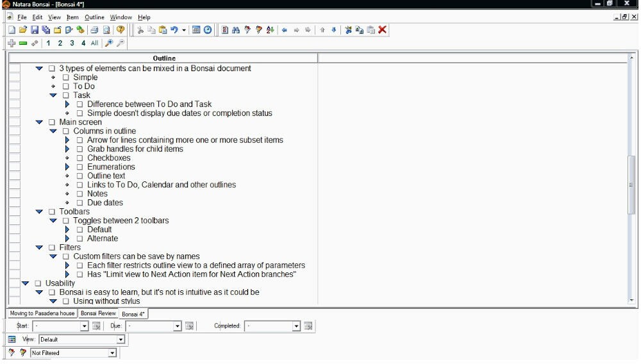
Task: Click the red X delete icon
Action: click(x=383, y=30)
